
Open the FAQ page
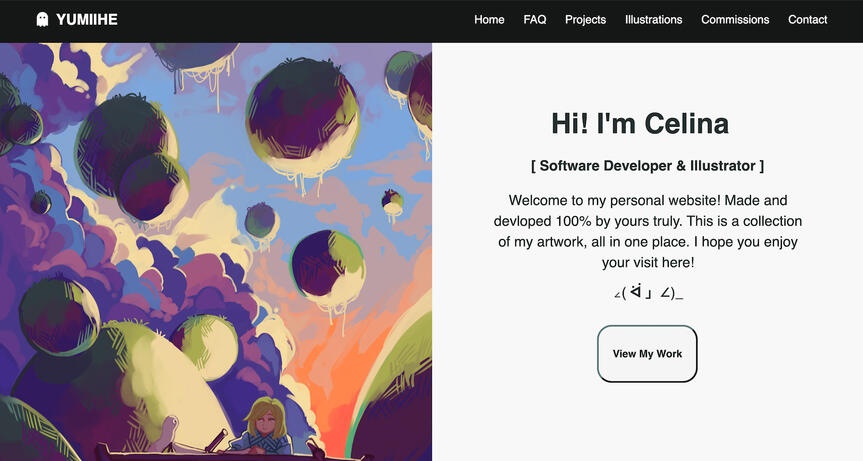point(534,20)
